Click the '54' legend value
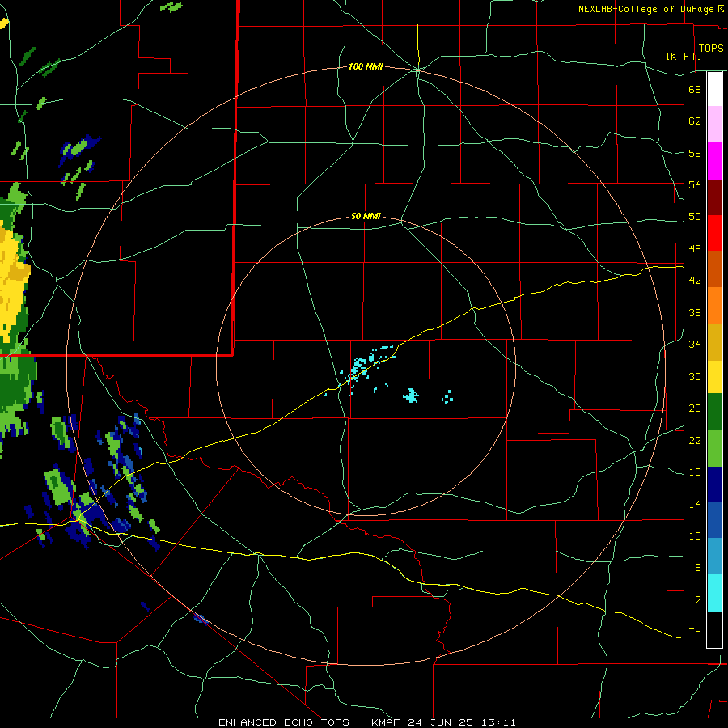 click(695, 184)
